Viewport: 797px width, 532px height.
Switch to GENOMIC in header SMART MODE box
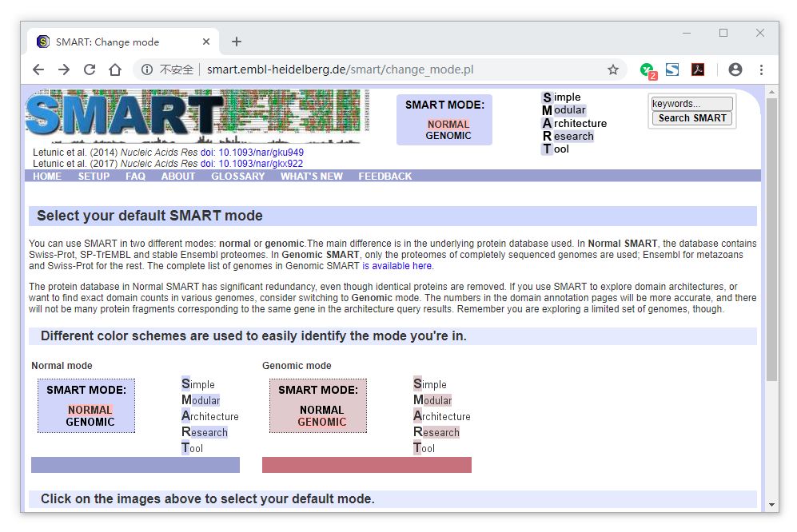coord(448,136)
